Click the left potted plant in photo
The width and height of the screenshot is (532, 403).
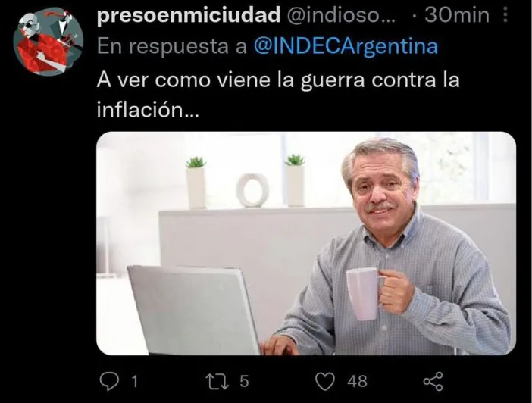tap(196, 182)
